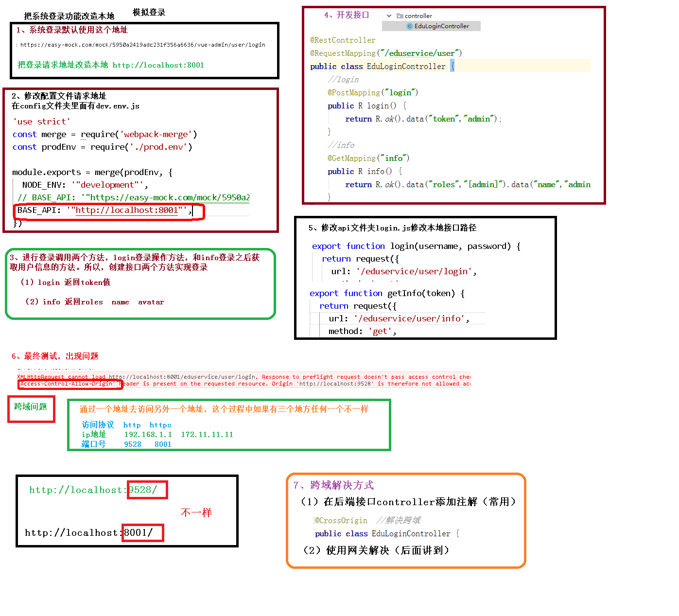
Task: Click the purple 4、开发接口 heading
Action: point(346,15)
